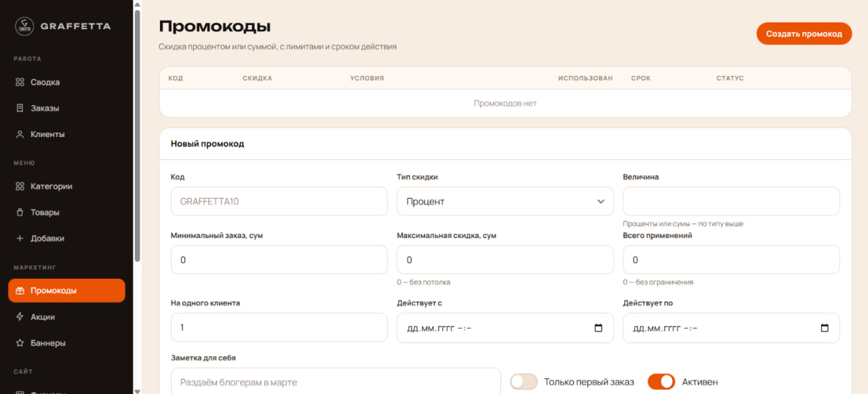Click the Добавки plus icon
Screen dimensions: 868x394
click(20, 239)
